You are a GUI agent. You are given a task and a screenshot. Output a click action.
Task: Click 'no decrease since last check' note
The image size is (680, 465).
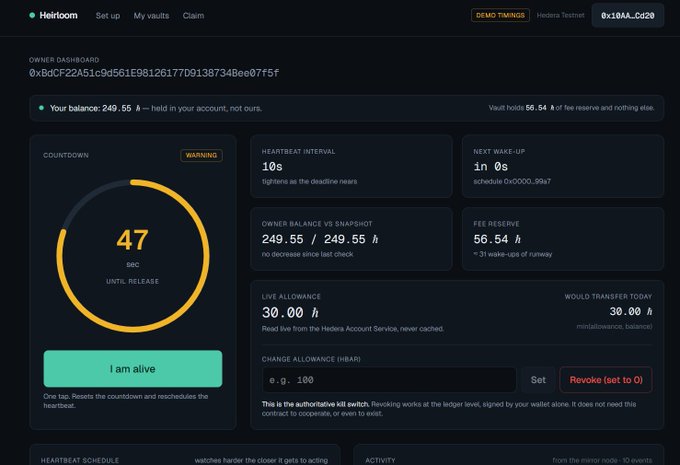pyautogui.click(x=307, y=254)
